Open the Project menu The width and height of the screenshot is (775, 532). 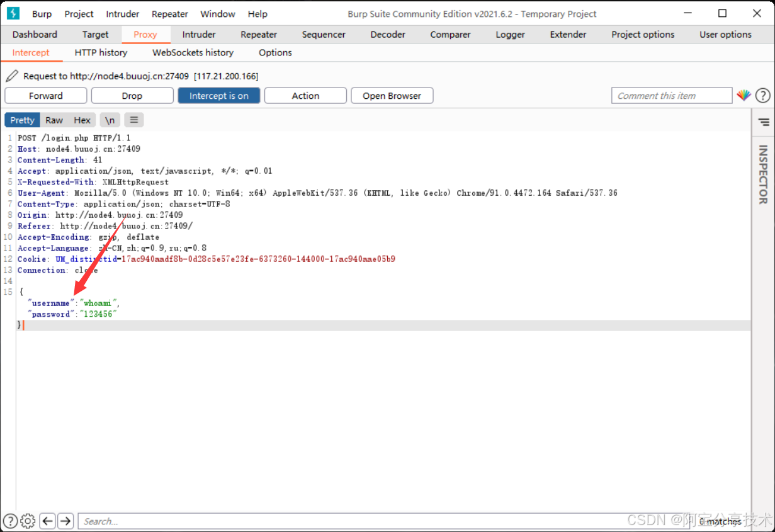pos(79,14)
